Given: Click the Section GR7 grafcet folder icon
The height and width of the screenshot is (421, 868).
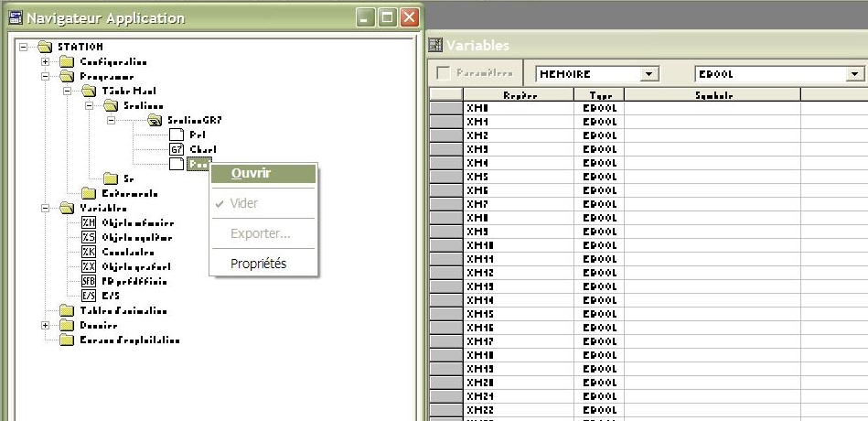Looking at the screenshot, I should [x=155, y=120].
